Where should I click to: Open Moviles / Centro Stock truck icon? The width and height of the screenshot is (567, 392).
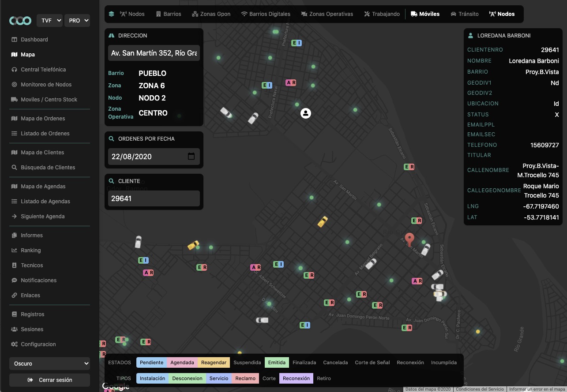[14, 100]
